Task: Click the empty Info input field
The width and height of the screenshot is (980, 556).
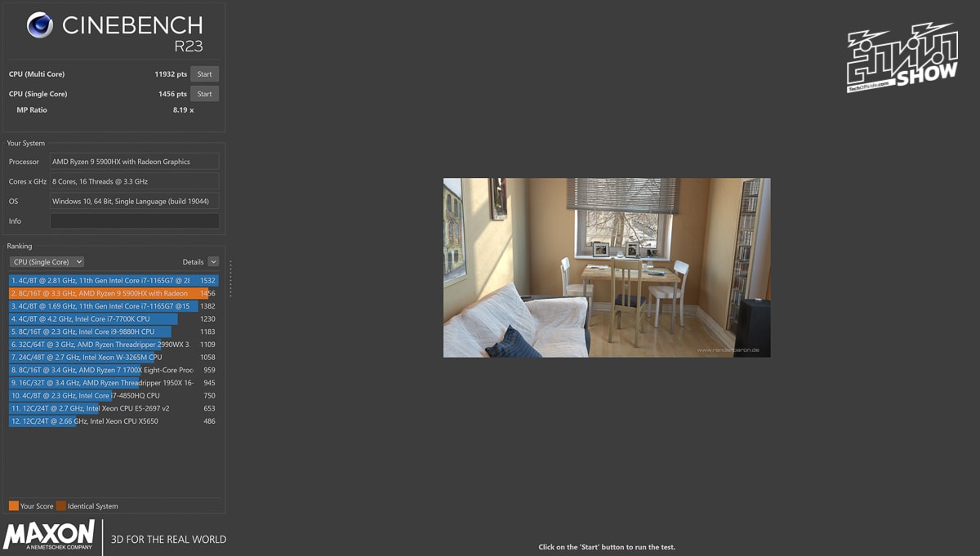Action: point(135,221)
